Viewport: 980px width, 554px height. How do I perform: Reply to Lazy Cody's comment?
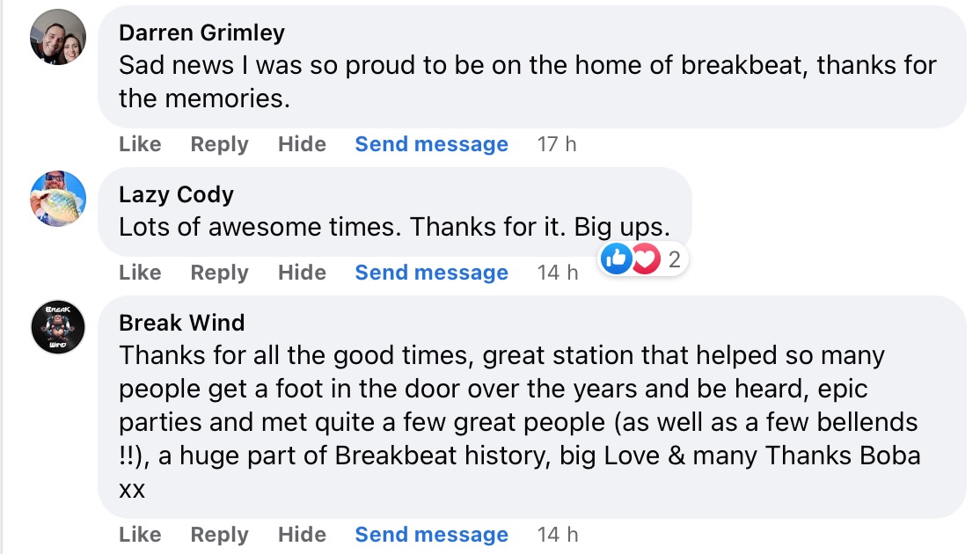coord(219,273)
